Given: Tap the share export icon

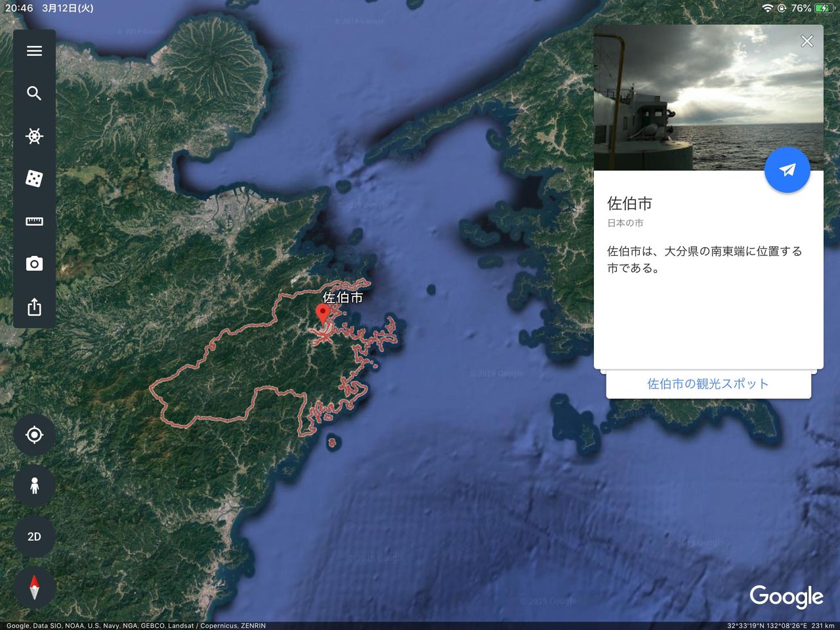Looking at the screenshot, I should 34,306.
